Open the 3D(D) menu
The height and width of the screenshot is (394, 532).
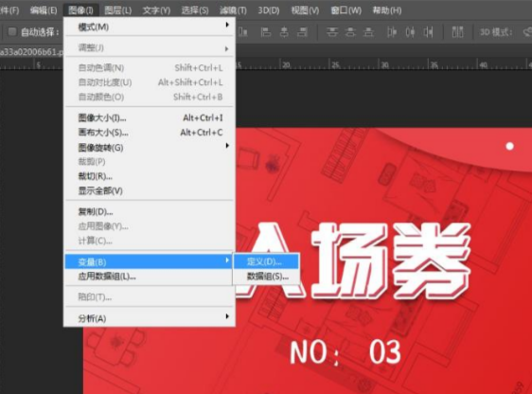point(269,10)
